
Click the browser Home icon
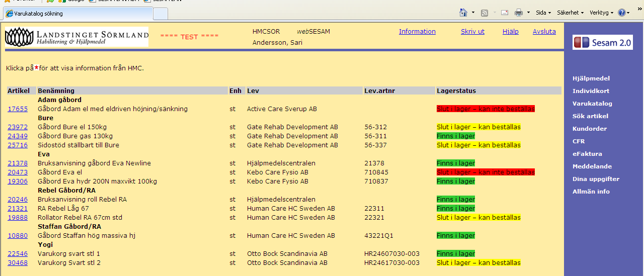click(x=463, y=13)
